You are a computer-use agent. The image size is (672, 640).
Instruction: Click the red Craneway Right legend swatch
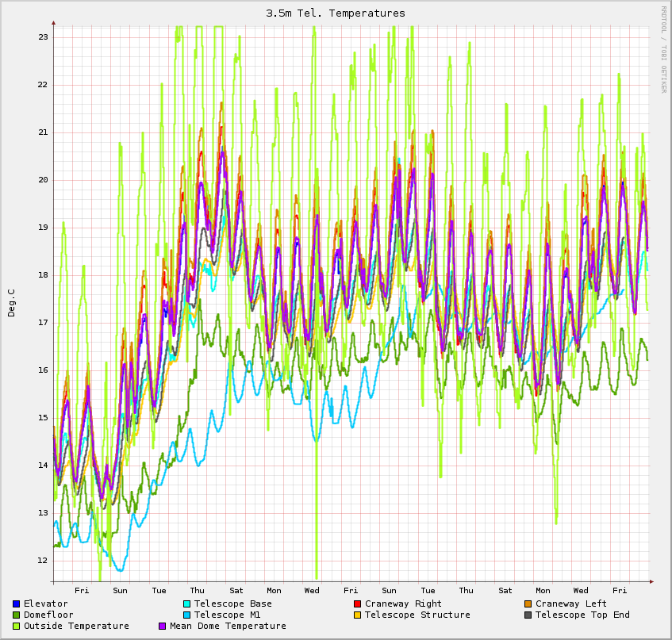tap(358, 604)
